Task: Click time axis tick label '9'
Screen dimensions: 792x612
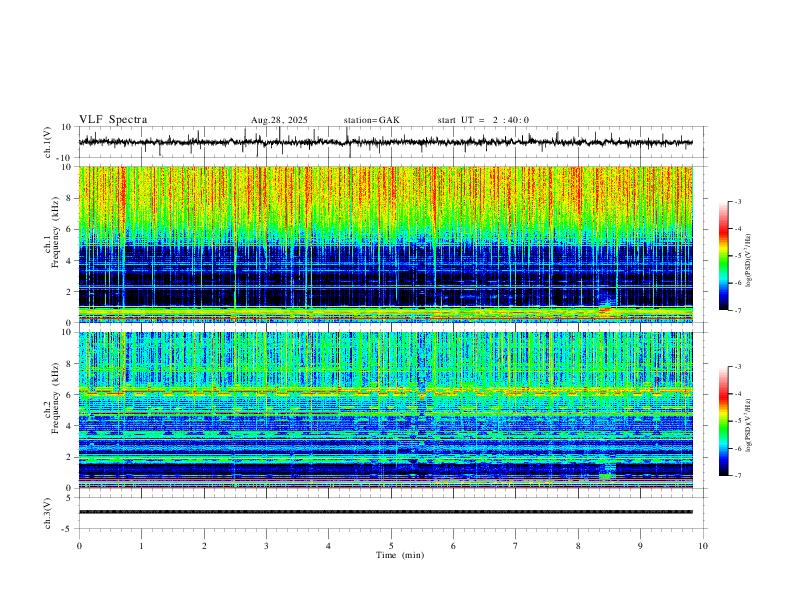Action: [x=640, y=546]
